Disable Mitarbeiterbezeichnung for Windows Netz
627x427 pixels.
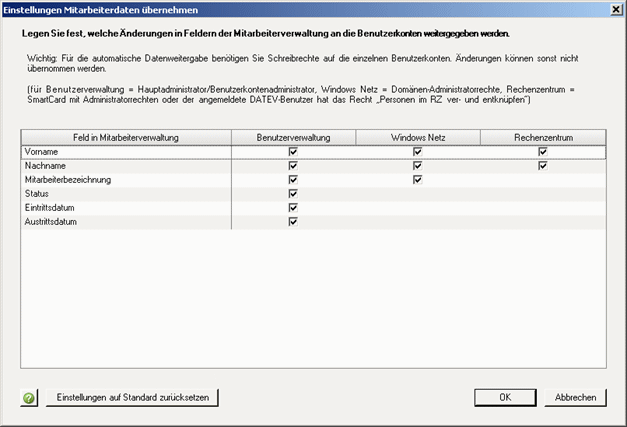[417, 180]
